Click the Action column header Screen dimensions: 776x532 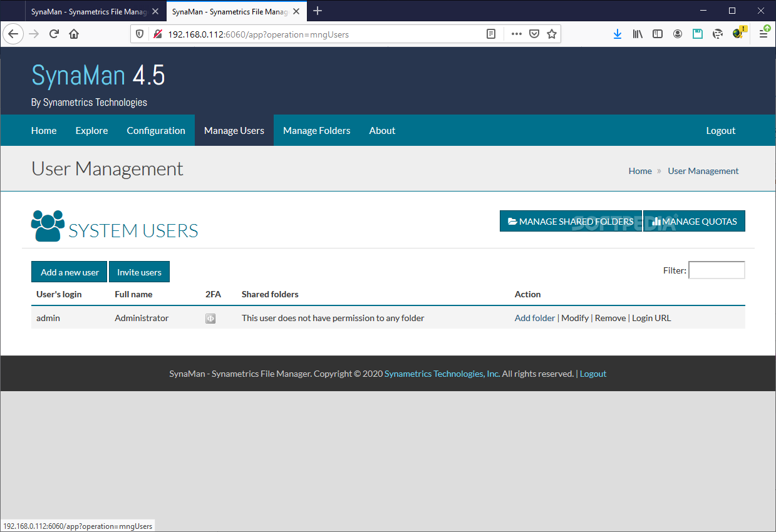click(x=527, y=294)
